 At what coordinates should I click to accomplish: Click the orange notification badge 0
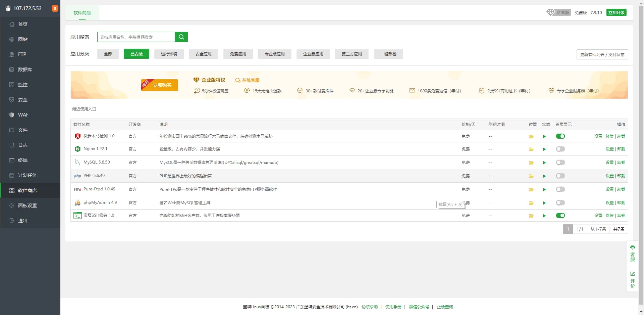click(55, 8)
